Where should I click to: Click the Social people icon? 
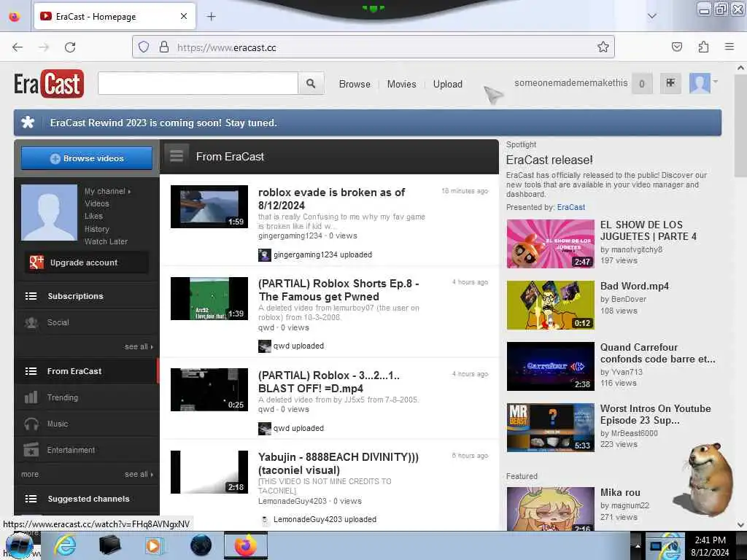tap(31, 322)
